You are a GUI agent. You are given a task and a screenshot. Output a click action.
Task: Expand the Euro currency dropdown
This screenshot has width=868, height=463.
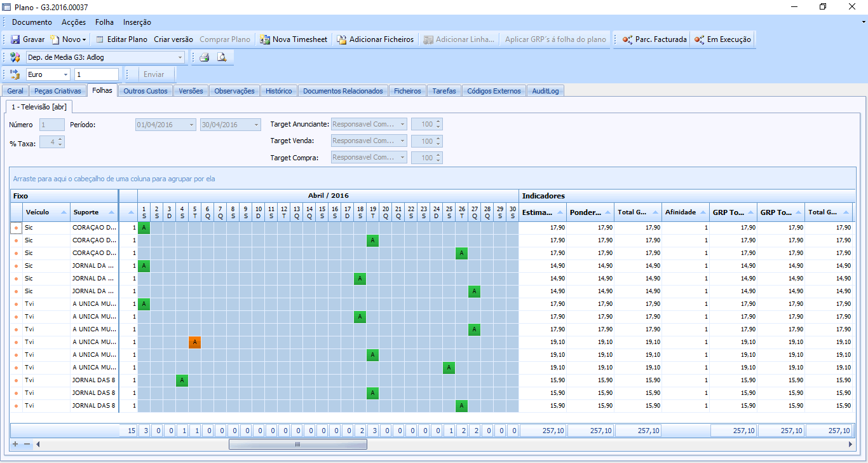point(66,74)
